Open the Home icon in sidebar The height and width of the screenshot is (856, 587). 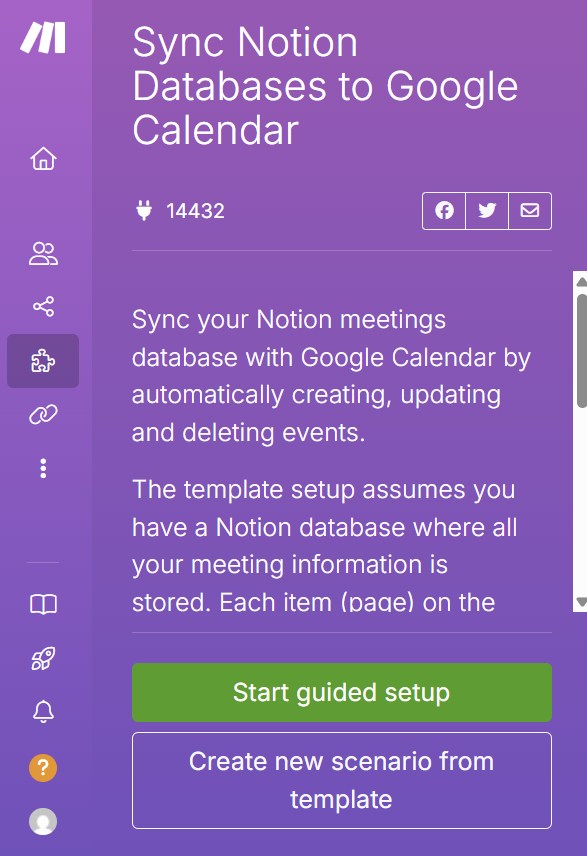point(43,159)
